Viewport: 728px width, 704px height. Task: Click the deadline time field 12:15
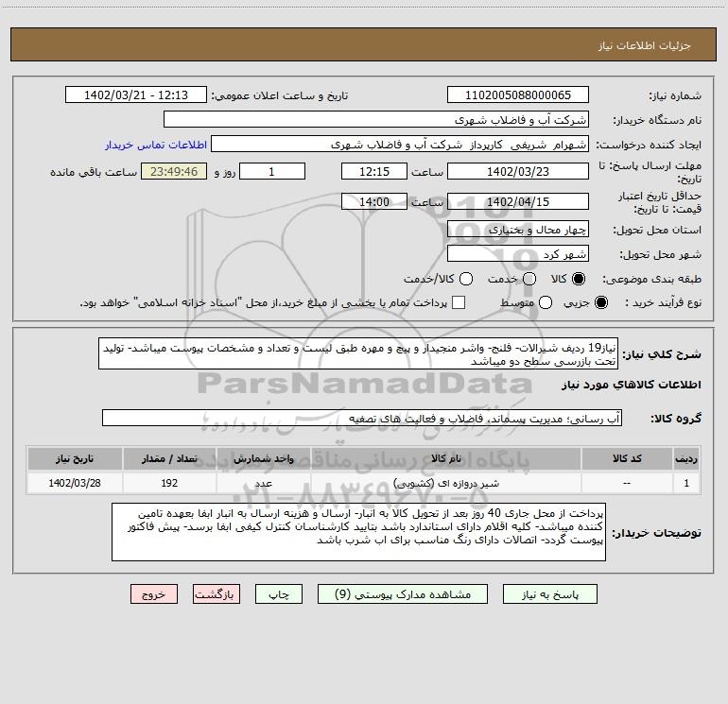click(x=374, y=171)
